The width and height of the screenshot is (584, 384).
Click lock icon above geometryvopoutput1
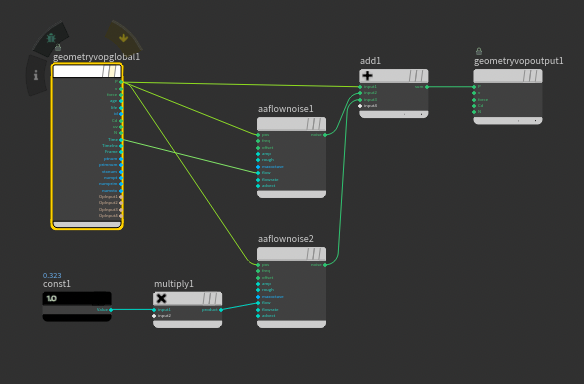[479, 51]
